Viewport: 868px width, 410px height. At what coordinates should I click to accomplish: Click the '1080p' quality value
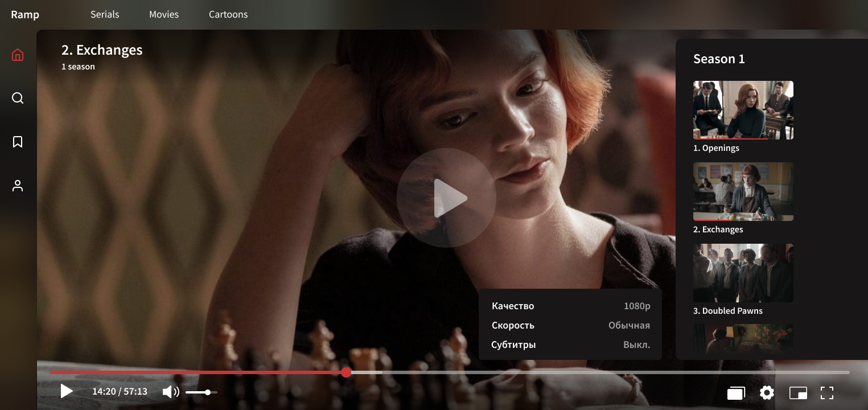[x=637, y=306]
